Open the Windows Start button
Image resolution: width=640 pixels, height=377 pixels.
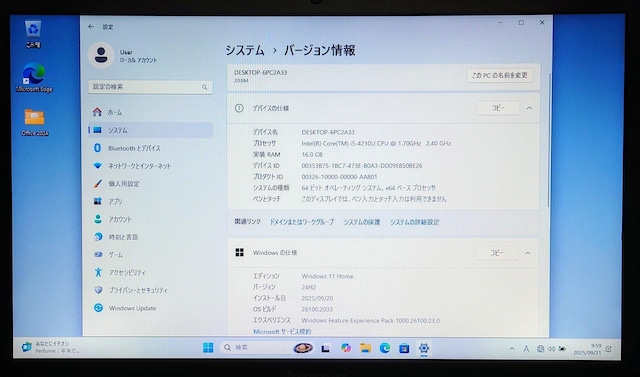point(208,348)
